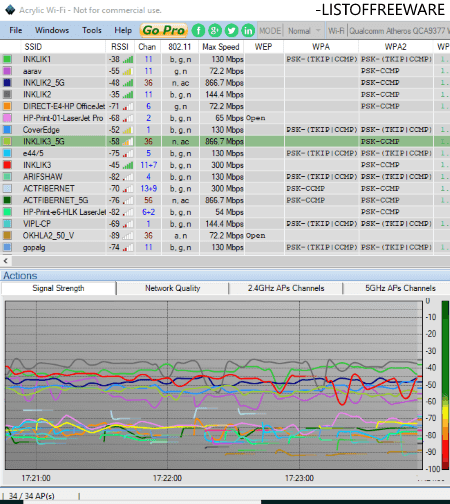Open the File menu

coord(16,30)
